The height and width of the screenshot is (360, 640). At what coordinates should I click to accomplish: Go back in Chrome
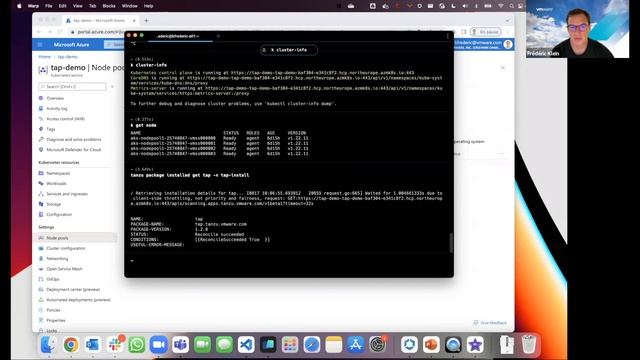tap(39, 32)
